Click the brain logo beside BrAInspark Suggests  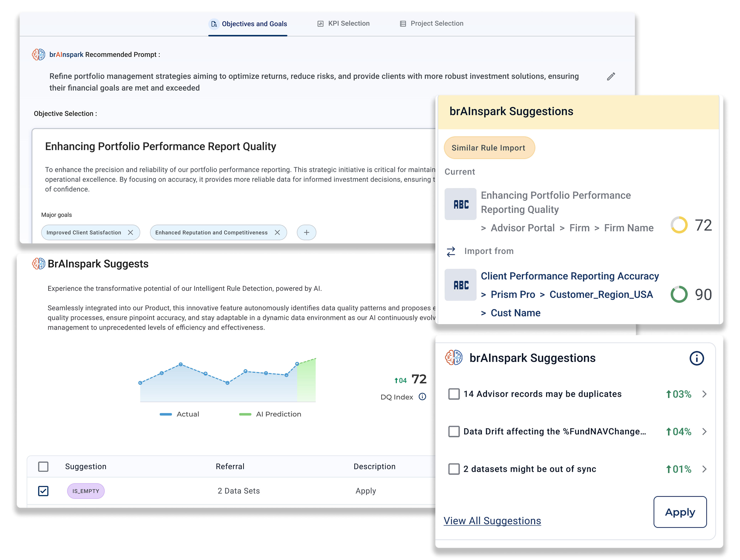39,264
